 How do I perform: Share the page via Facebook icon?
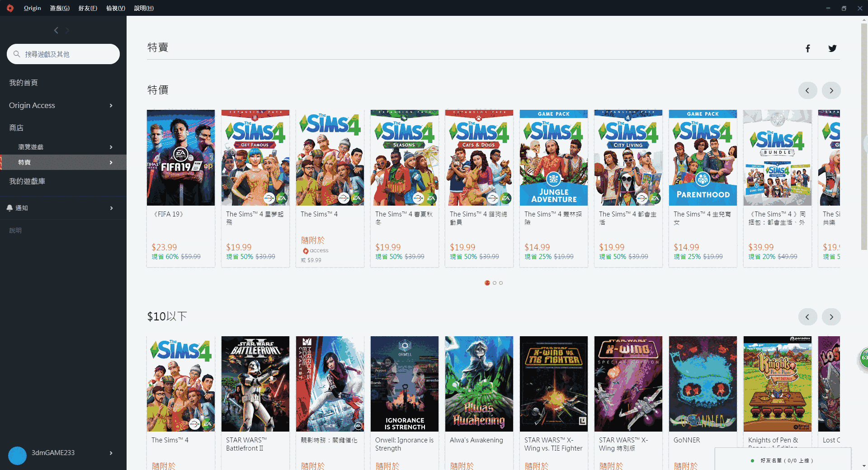point(808,48)
